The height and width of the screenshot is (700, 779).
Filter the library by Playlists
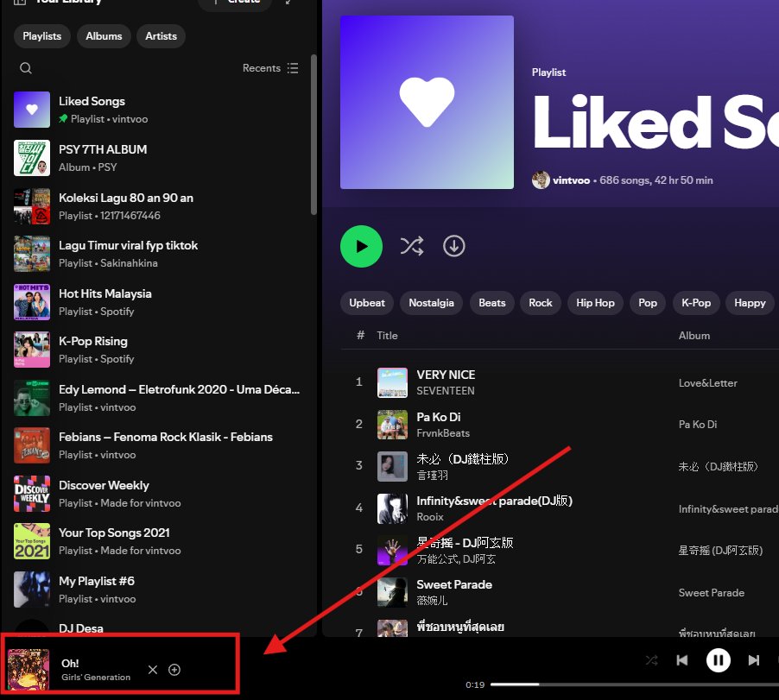42,36
